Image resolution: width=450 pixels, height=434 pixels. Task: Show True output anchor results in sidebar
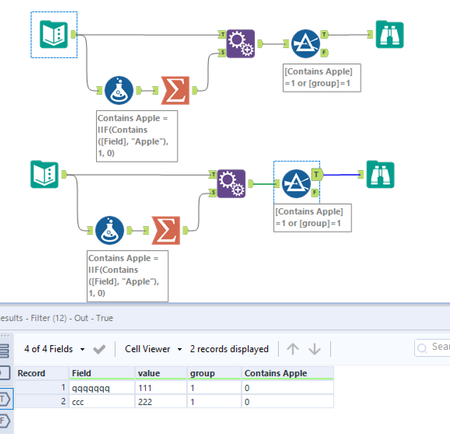(x=6, y=399)
